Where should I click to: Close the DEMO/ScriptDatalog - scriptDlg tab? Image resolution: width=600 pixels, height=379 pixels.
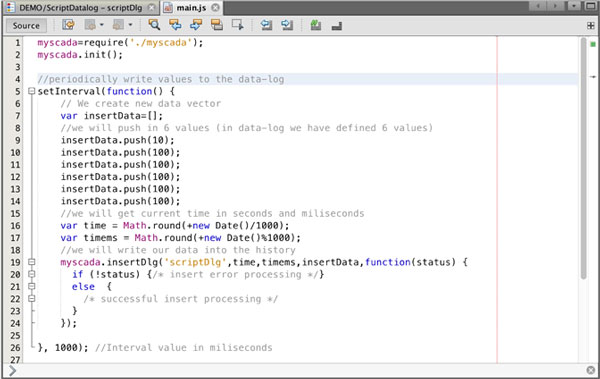[x=152, y=8]
